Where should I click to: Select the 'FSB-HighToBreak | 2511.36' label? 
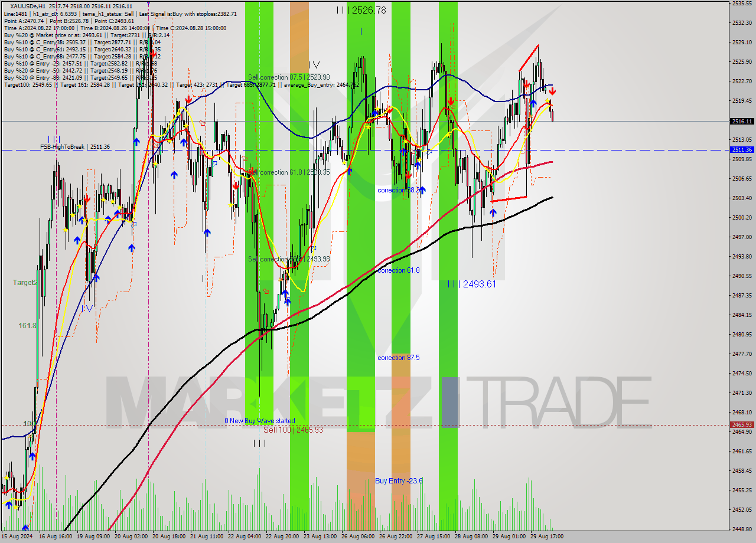click(75, 146)
